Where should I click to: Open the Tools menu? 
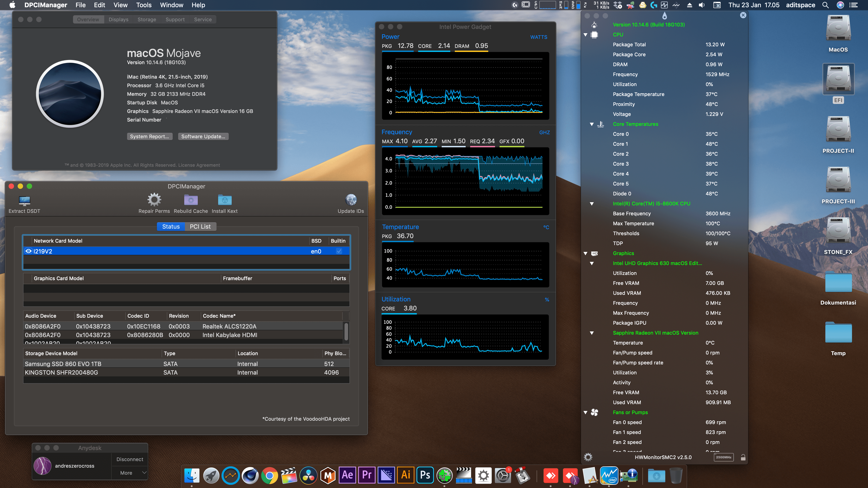[x=144, y=5]
